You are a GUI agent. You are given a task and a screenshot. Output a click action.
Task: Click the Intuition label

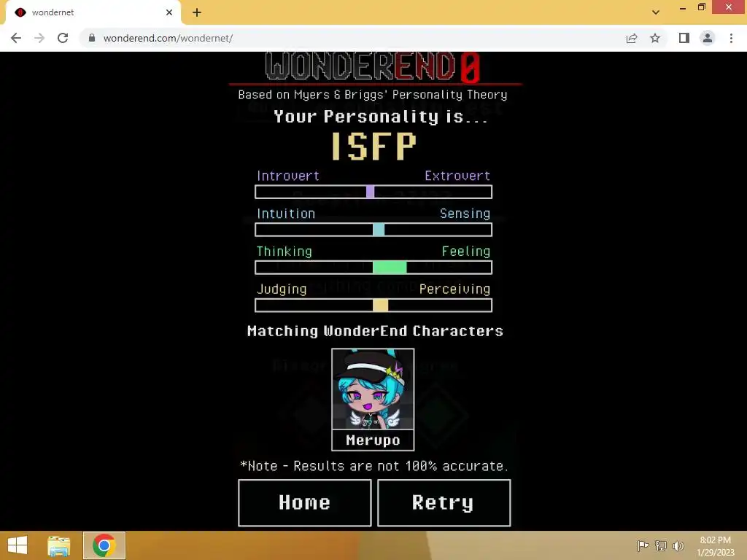286,214
